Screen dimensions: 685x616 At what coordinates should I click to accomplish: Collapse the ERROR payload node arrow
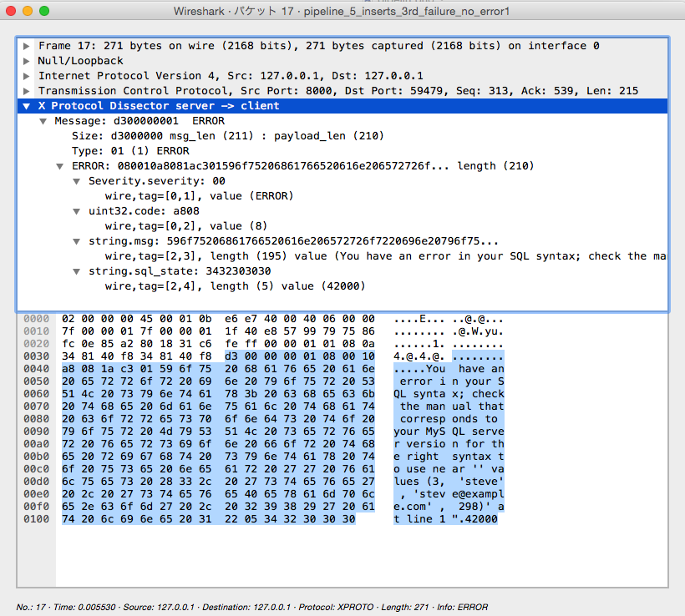tap(60, 166)
